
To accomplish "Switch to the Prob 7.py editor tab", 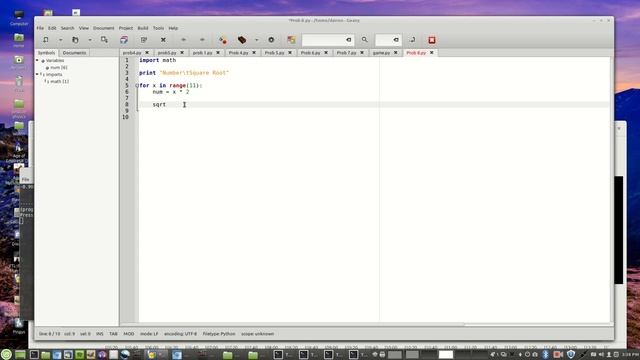I will (346, 53).
